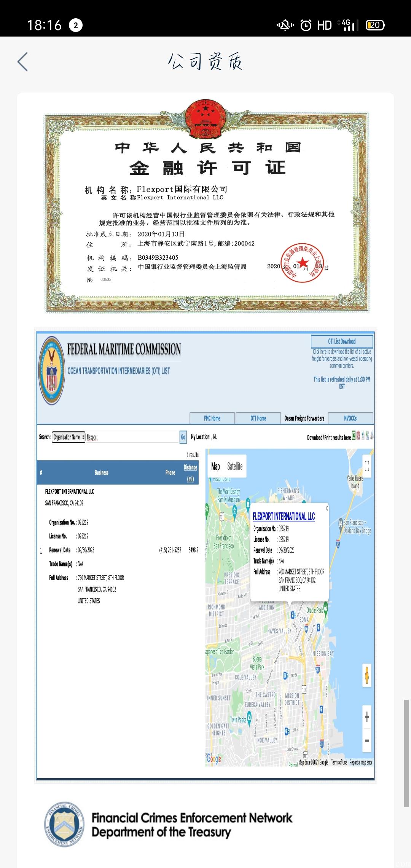Tap the notification count badge 2
The width and height of the screenshot is (411, 868).
(x=76, y=25)
